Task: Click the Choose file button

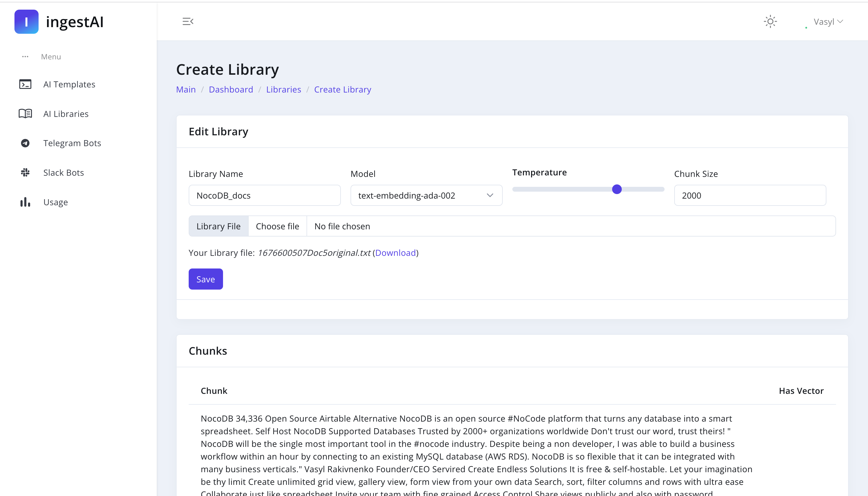Action: pos(277,226)
